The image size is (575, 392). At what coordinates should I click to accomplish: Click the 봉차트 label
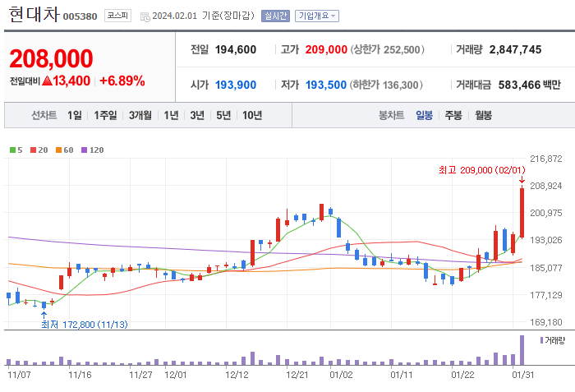tap(391, 115)
